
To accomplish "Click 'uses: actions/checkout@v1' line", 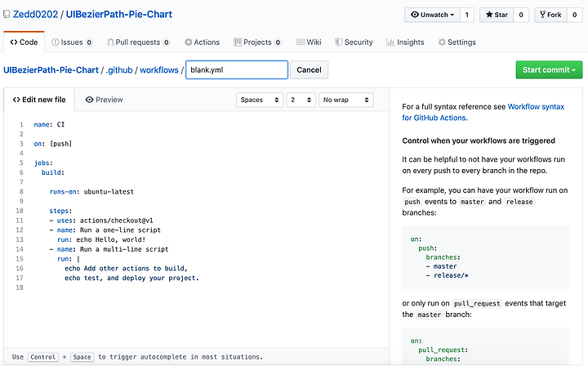I will click(x=101, y=221).
